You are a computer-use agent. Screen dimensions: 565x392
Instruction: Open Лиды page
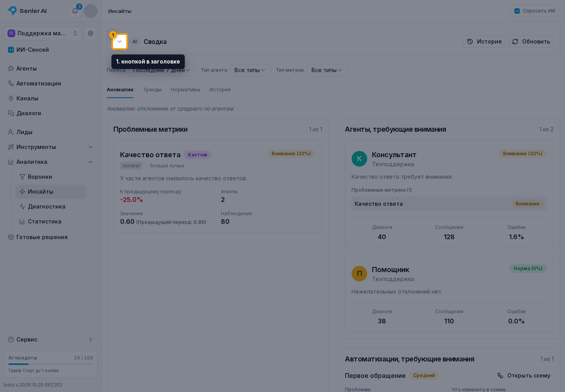51,132
